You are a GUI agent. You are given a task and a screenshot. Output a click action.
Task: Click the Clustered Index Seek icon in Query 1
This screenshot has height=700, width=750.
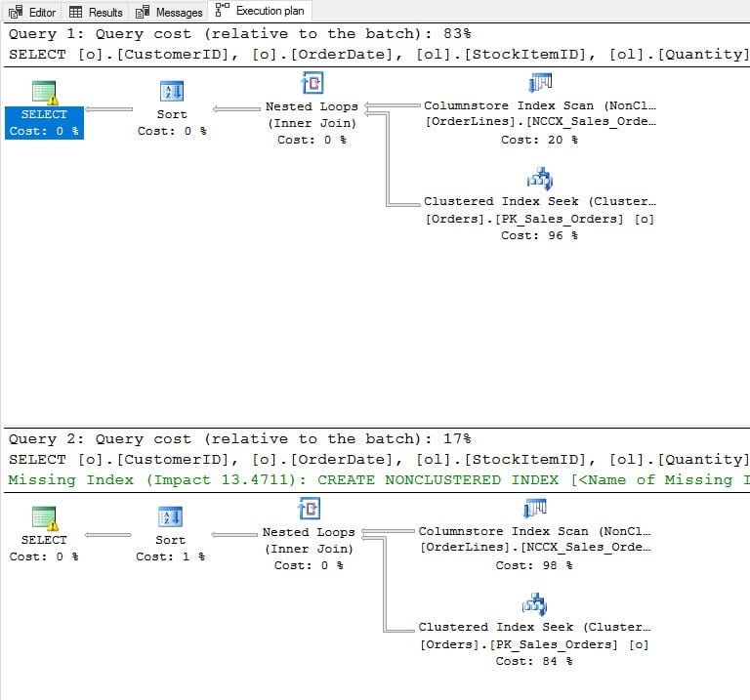pyautogui.click(x=540, y=179)
